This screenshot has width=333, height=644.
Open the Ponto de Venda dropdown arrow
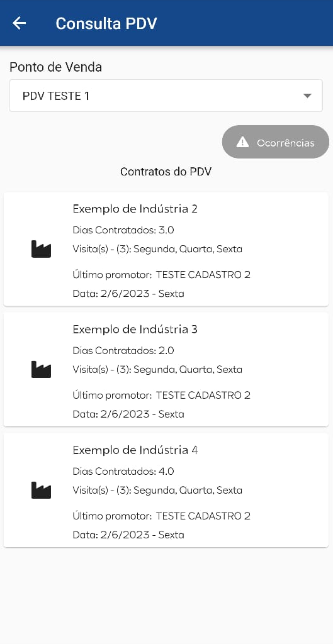click(307, 96)
